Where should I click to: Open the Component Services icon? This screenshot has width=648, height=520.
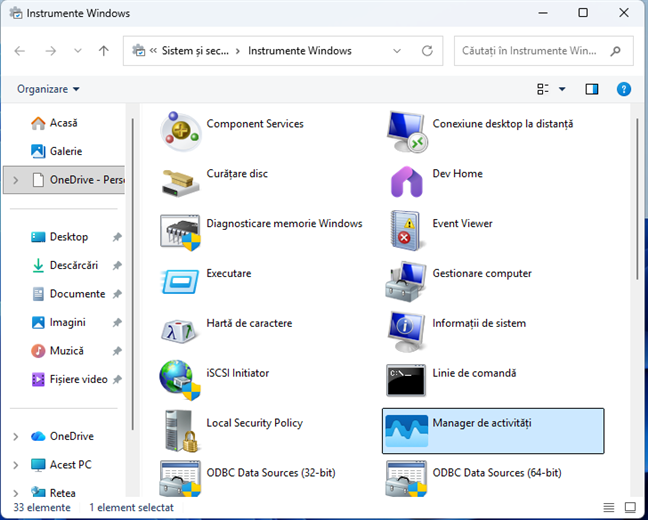(181, 131)
